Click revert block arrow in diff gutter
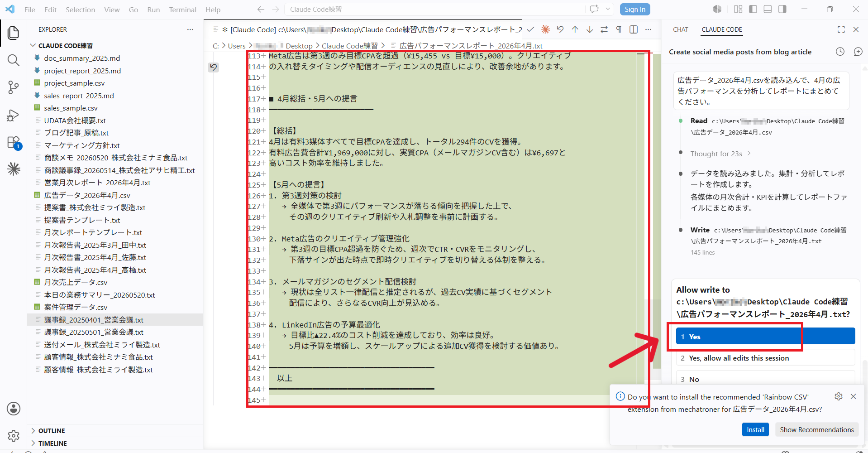The height and width of the screenshot is (453, 868). click(213, 67)
